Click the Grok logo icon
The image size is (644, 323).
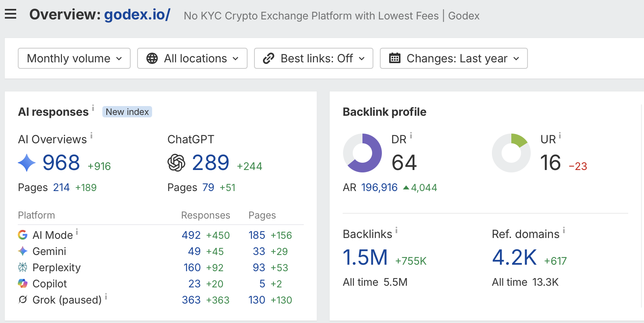pyautogui.click(x=23, y=300)
